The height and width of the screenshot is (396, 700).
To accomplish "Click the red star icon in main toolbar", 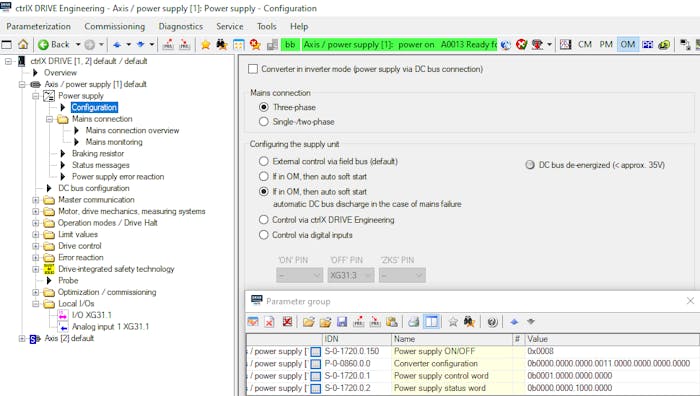I will (255, 44).
